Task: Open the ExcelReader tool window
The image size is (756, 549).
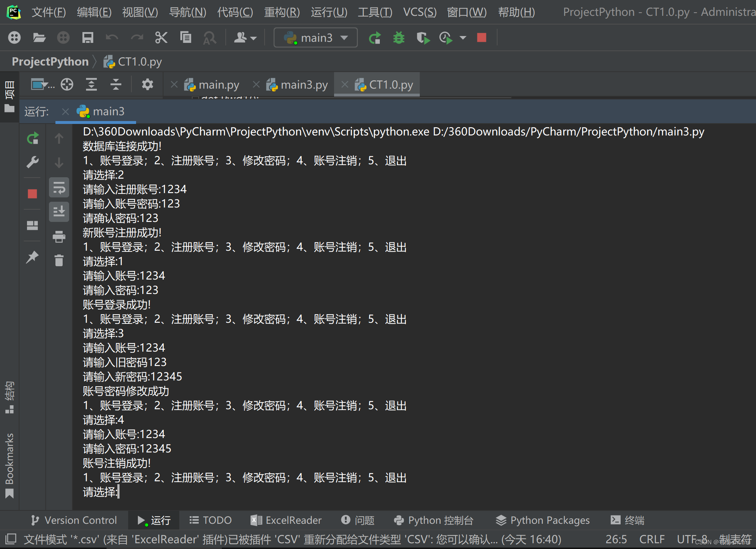Action: coord(286,520)
